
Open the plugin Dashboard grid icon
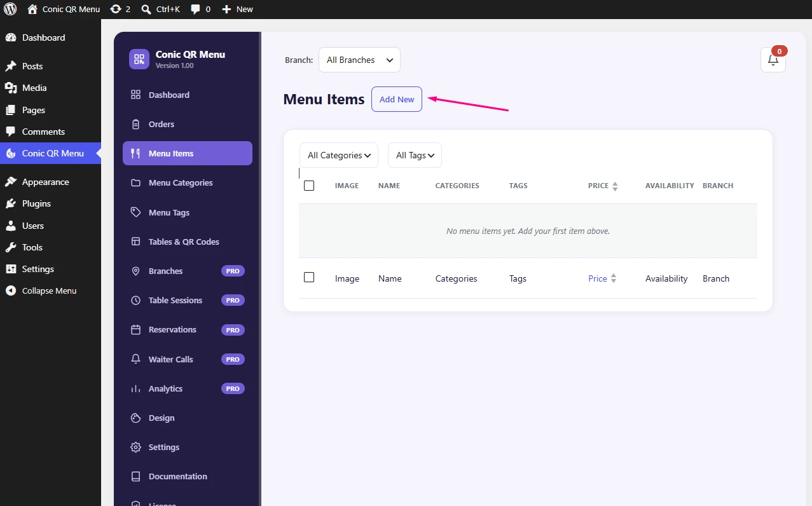tap(135, 95)
